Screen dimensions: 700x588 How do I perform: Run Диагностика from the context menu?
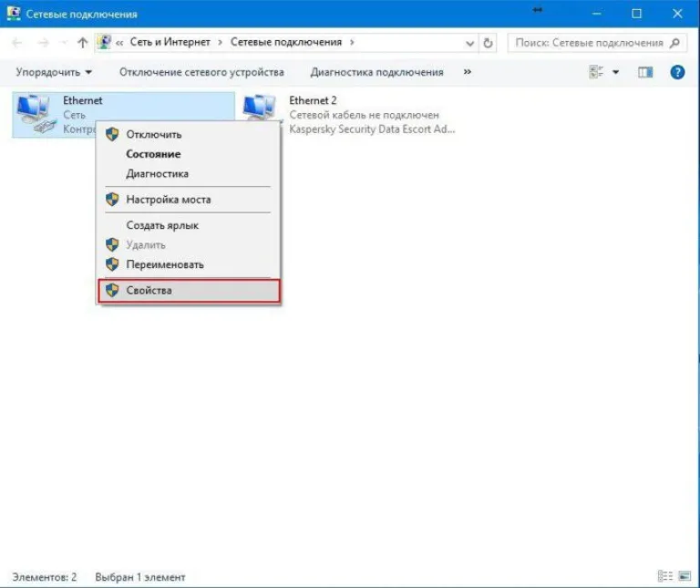(188, 174)
